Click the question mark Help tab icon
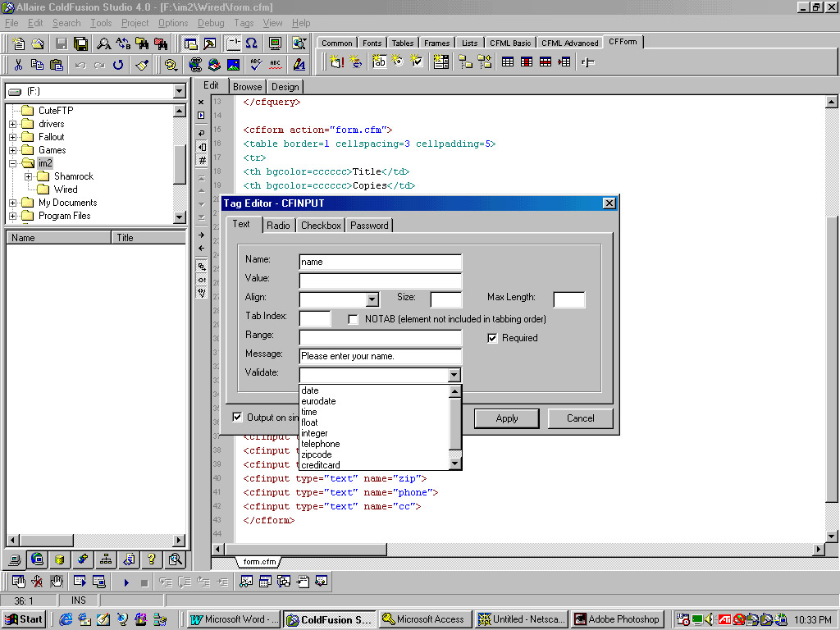Viewport: 840px width, 630px height. click(152, 559)
